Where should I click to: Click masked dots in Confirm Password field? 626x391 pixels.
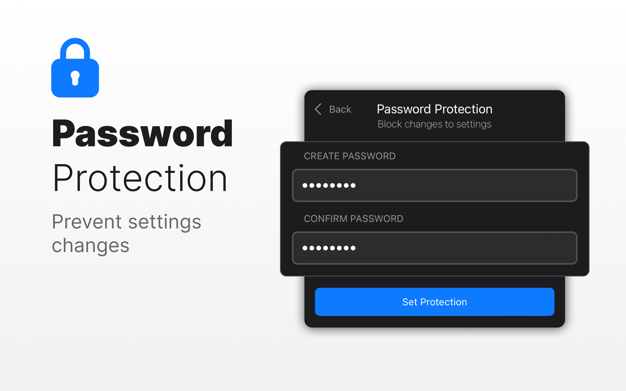coord(329,248)
